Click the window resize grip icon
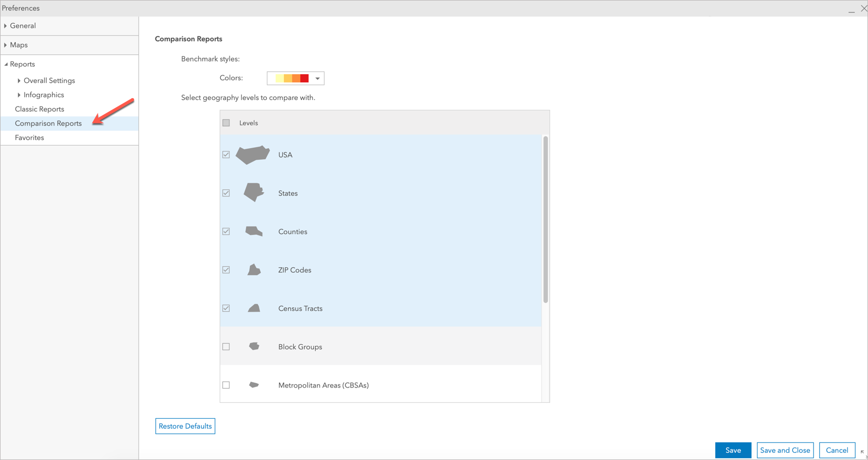Image resolution: width=868 pixels, height=460 pixels. tap(863, 454)
